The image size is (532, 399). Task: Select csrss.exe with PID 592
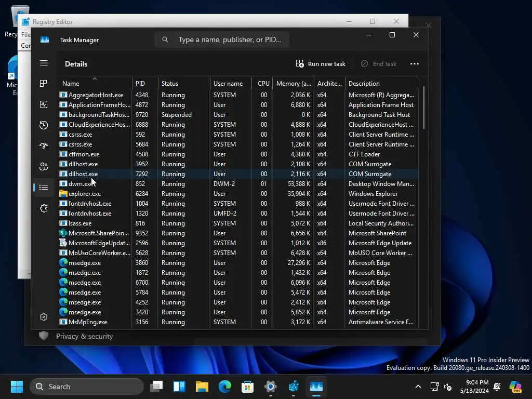[x=238, y=135]
